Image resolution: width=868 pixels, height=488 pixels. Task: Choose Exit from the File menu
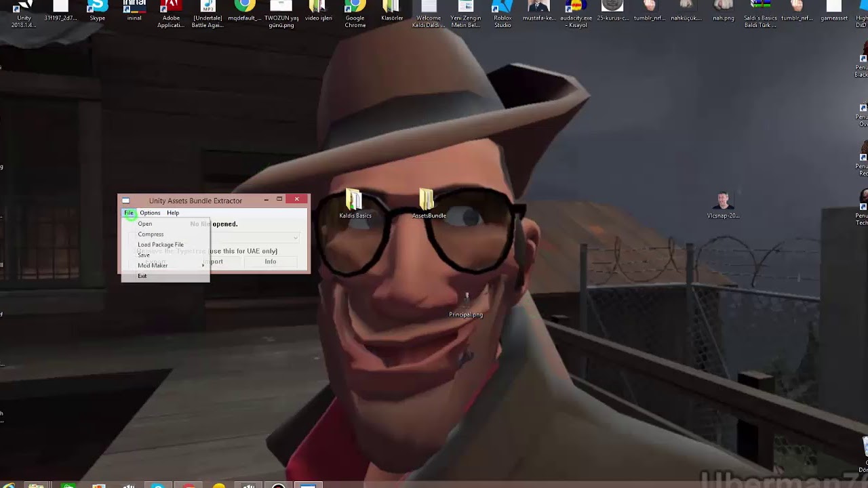tap(165, 276)
